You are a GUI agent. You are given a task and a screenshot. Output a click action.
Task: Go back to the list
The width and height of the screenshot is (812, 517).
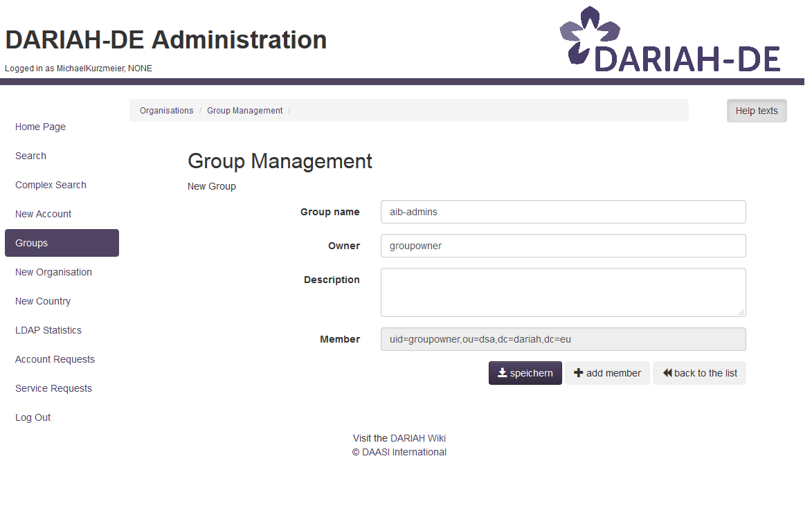[x=699, y=373]
